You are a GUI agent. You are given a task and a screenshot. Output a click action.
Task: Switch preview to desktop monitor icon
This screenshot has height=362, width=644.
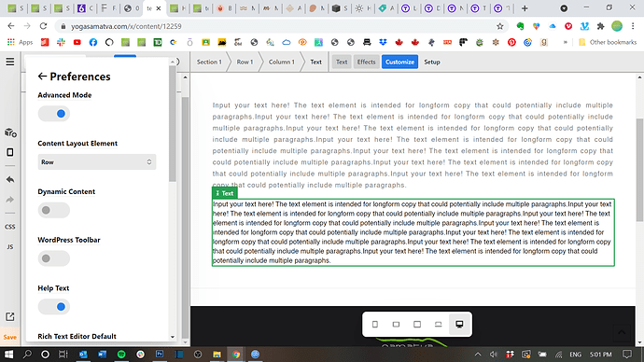point(459,325)
